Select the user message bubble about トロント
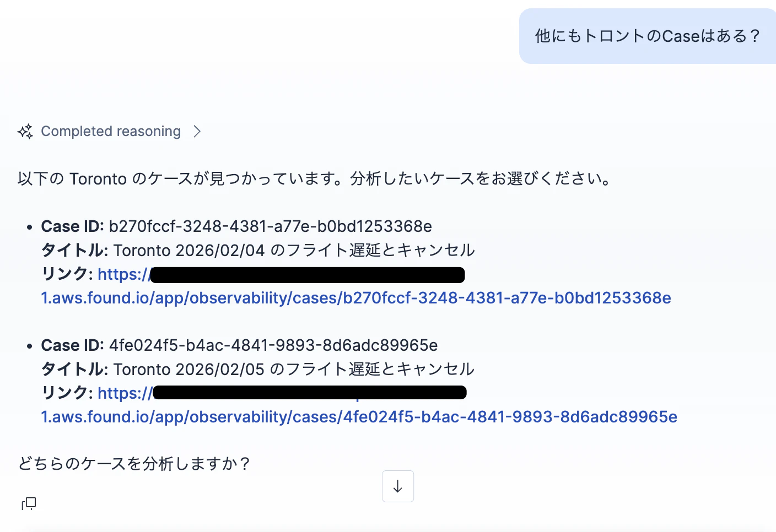Viewport: 776px width, 532px height. point(648,36)
